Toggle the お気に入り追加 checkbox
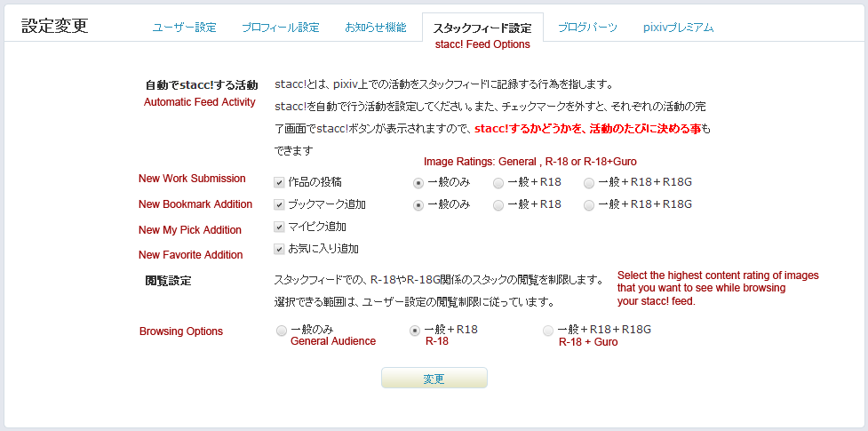The width and height of the screenshot is (868, 431). [x=280, y=249]
